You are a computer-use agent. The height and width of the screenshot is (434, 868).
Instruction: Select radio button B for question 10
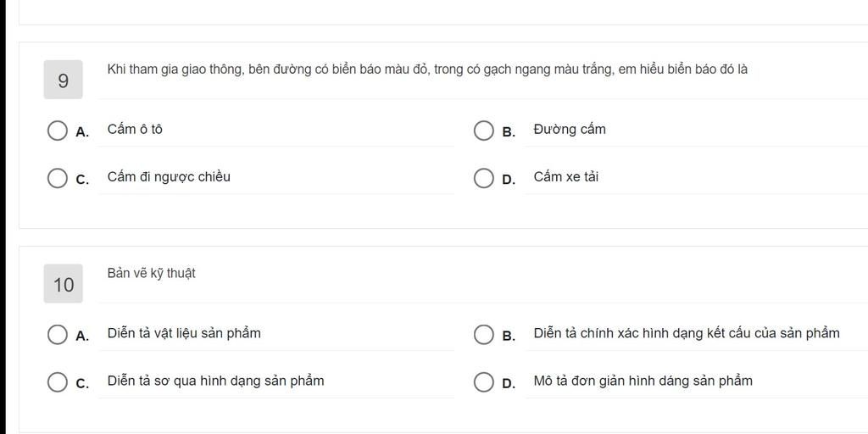click(x=483, y=335)
